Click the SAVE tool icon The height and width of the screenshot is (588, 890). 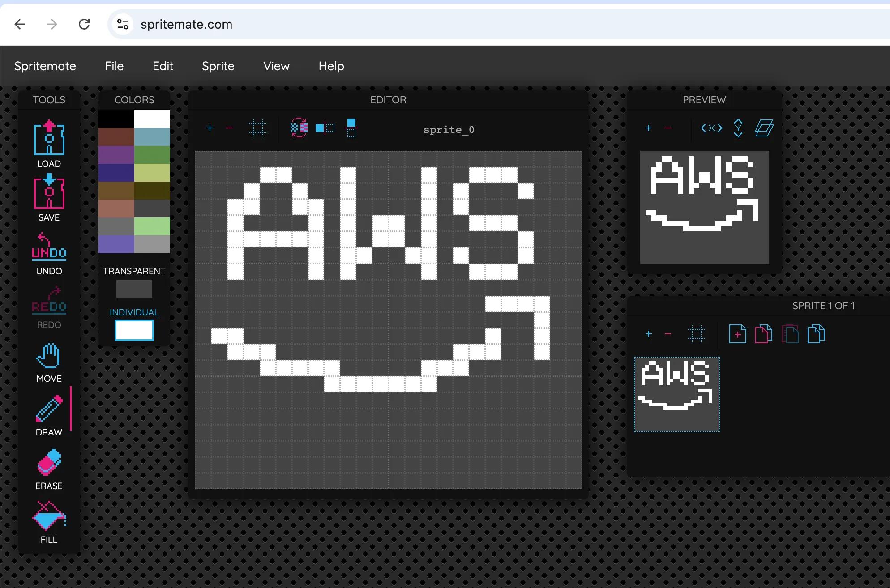tap(49, 191)
